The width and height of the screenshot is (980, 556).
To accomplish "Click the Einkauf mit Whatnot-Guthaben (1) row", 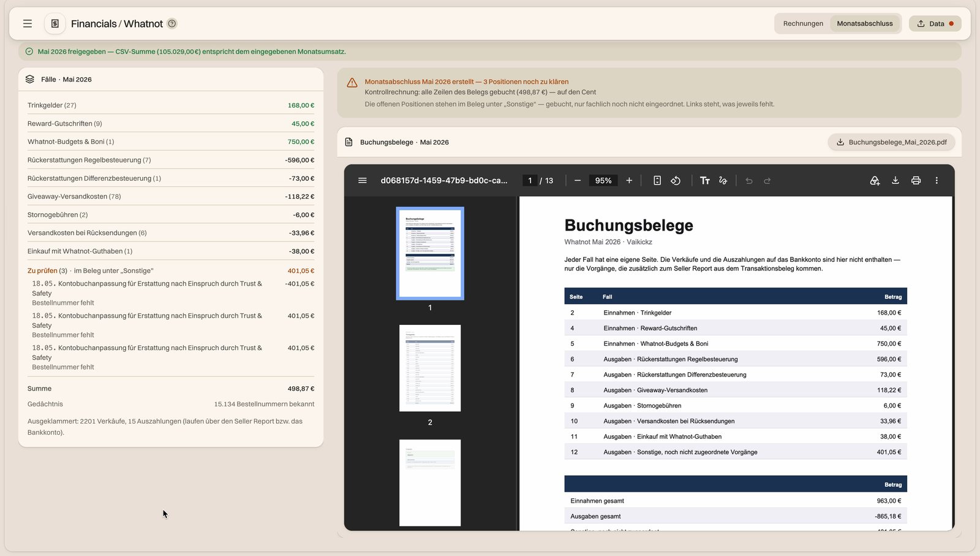I will click(171, 251).
